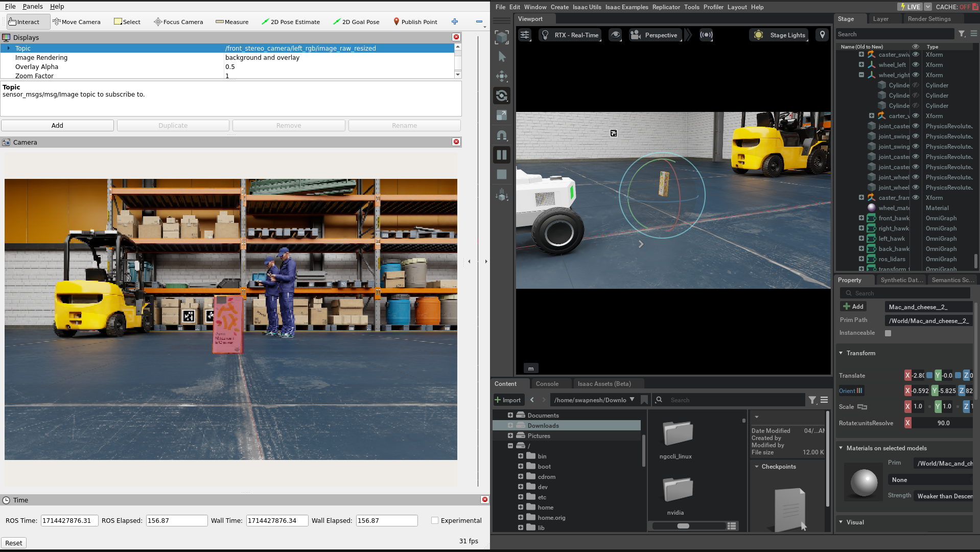Enable the Experimental checkbox
The image size is (980, 552).
tap(435, 520)
